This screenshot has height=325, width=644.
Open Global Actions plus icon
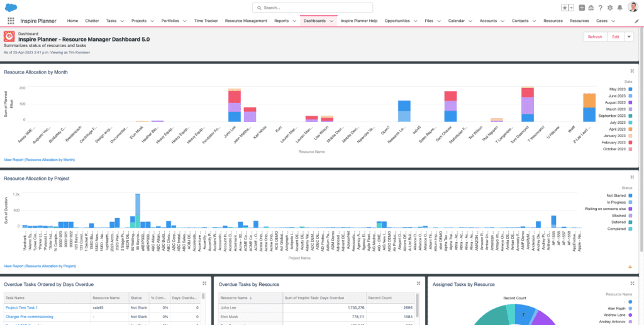tap(582, 8)
